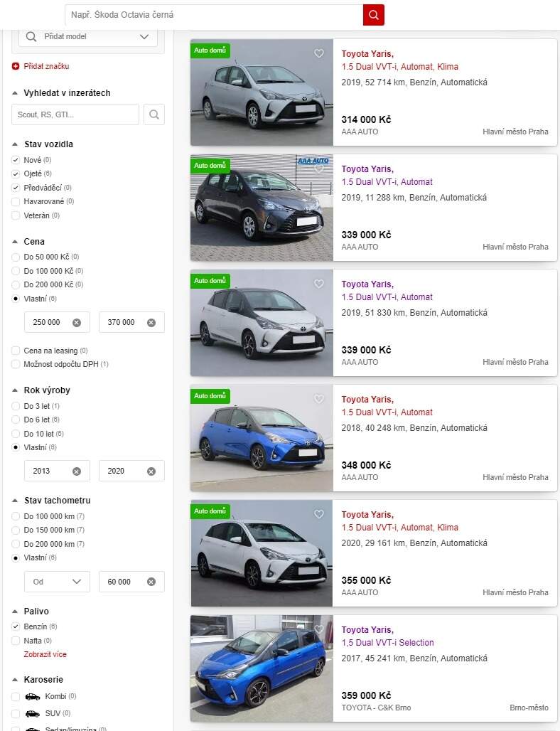Clear the 250 000 minimum price value

click(77, 323)
